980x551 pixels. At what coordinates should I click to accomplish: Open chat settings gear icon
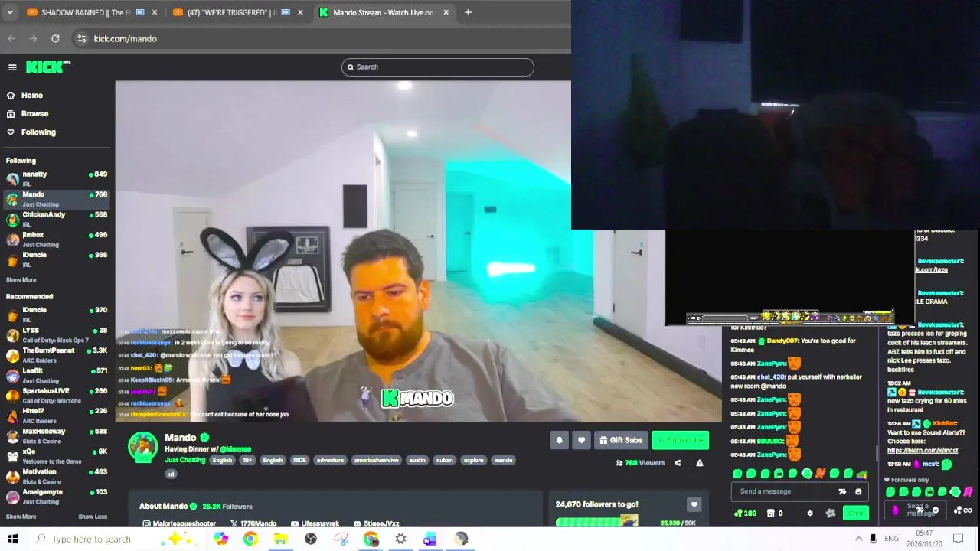click(810, 514)
